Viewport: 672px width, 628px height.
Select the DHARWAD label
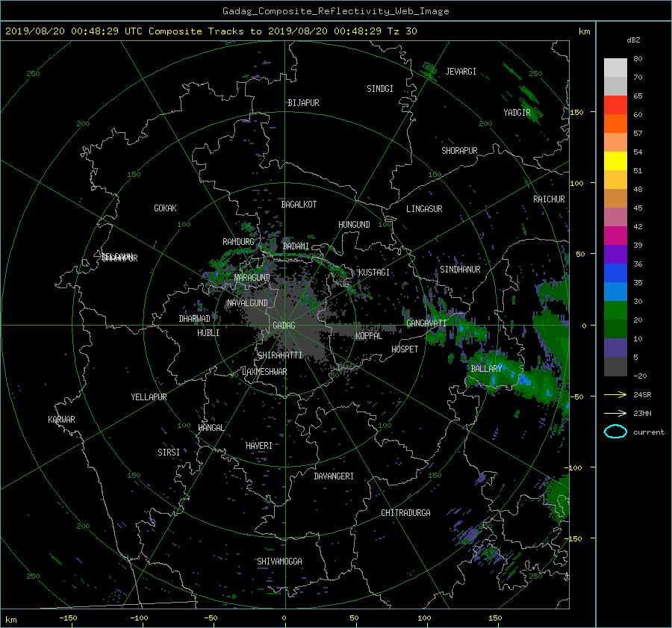(194, 319)
